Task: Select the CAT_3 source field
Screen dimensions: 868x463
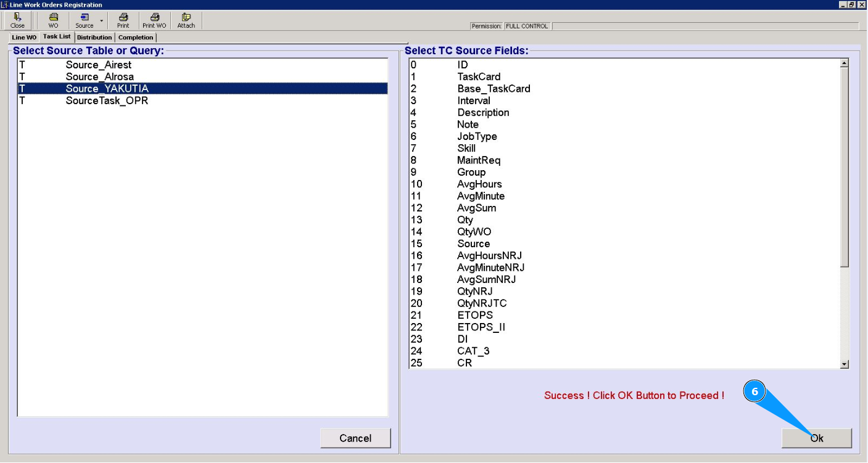Action: 624,351
